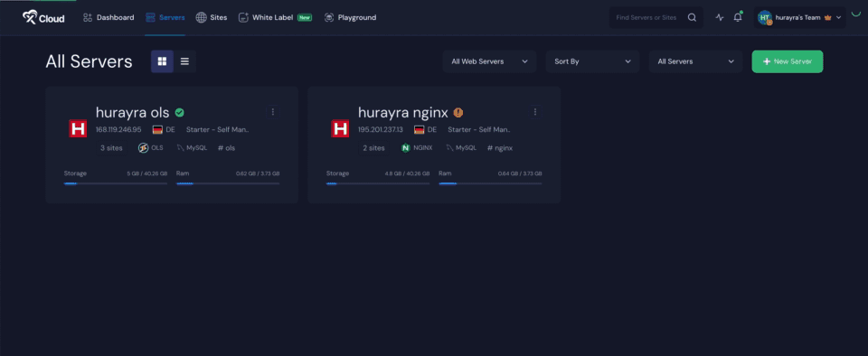Click the German flag on hurayra ols
The image size is (868, 356).
click(x=157, y=130)
